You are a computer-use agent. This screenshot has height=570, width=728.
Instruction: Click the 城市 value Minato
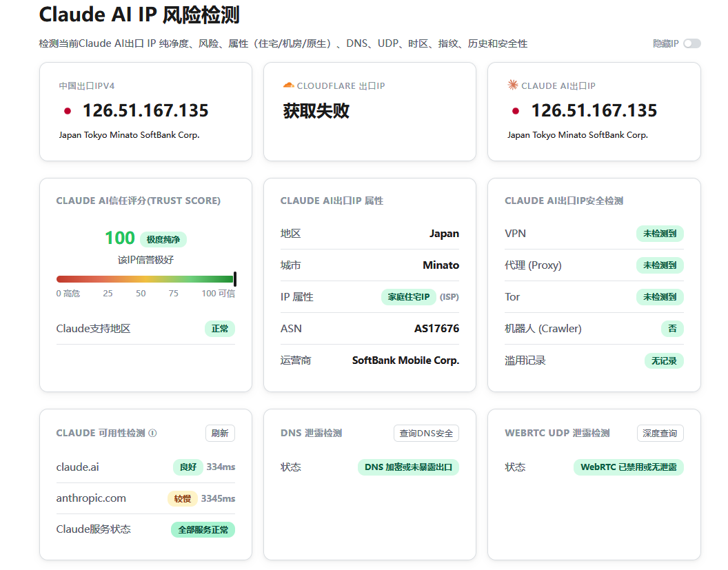[x=441, y=265]
